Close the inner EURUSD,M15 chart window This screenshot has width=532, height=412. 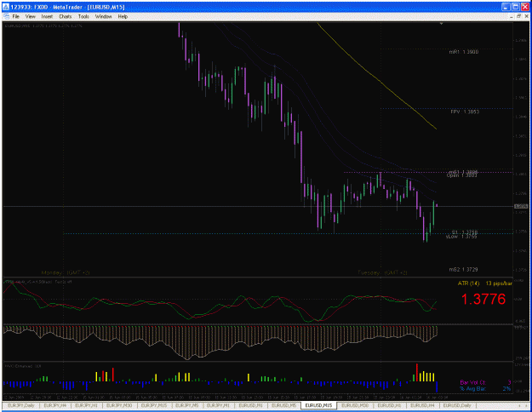[526, 16]
